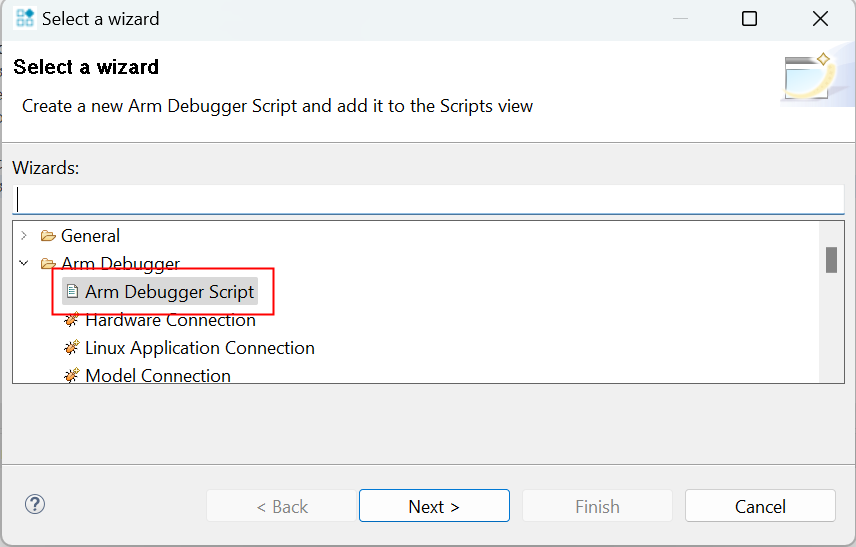The height and width of the screenshot is (547, 856).
Task: Choose Linux Application Connection entry
Action: 200,348
